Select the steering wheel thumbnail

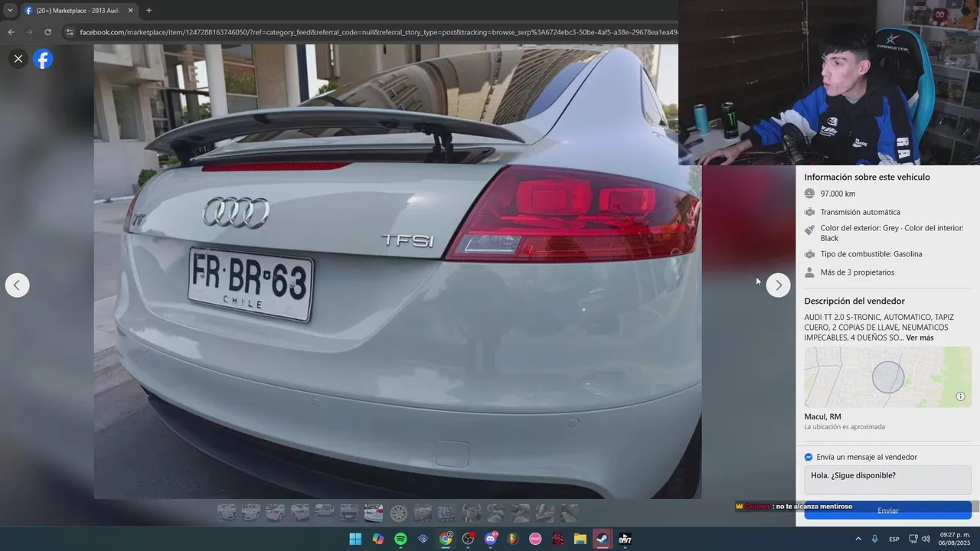(472, 513)
